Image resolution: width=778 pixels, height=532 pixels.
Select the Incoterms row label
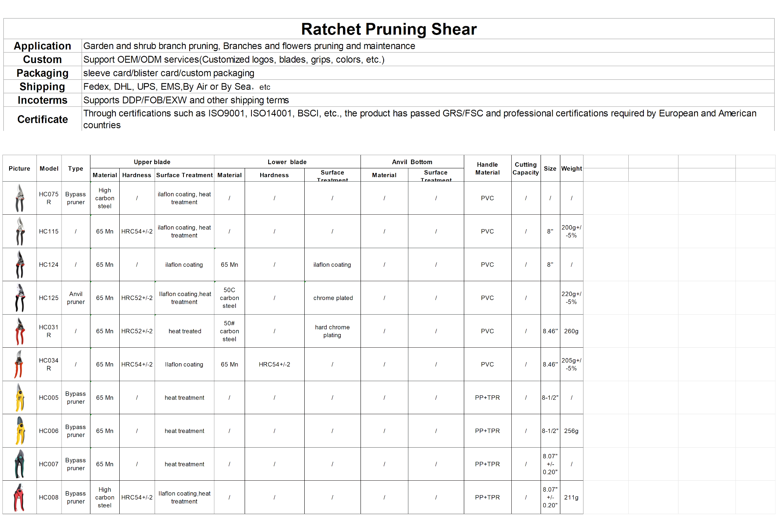point(43,100)
